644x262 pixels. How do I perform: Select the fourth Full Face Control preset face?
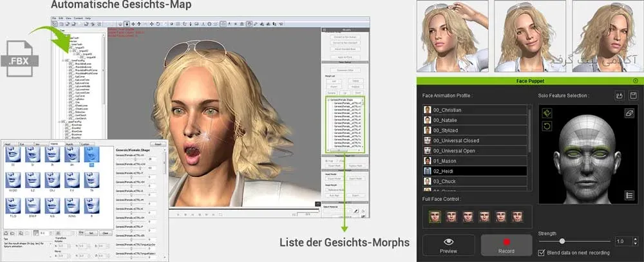tap(484, 216)
